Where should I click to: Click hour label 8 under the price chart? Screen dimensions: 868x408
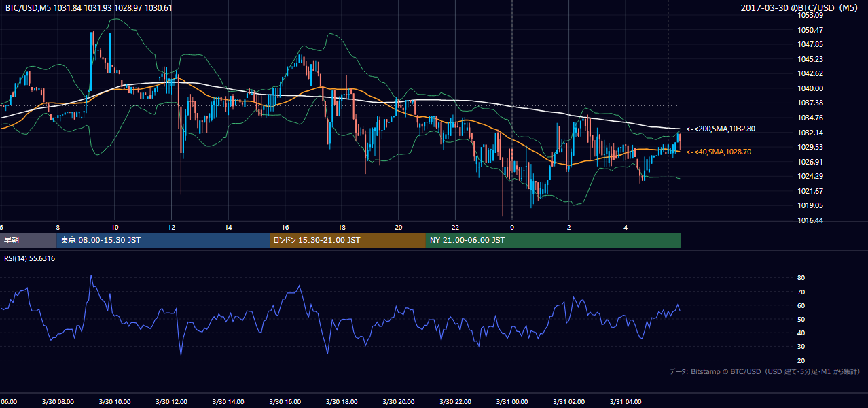click(58, 227)
